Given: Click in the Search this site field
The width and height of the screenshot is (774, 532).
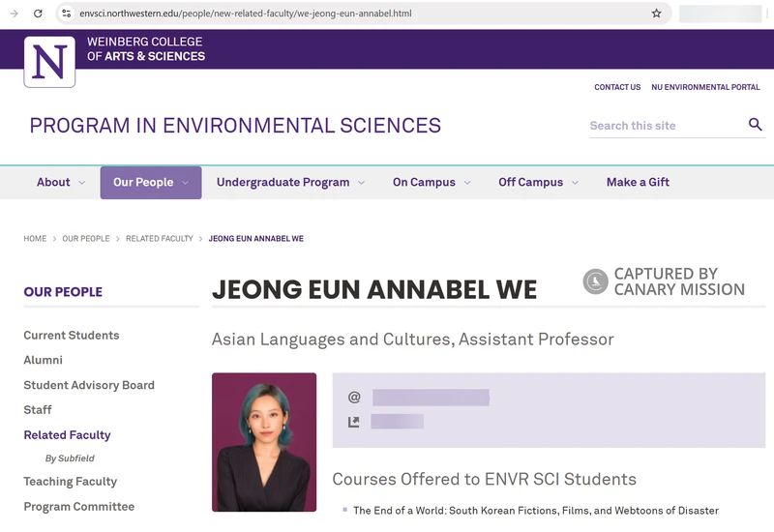Looking at the screenshot, I should pos(663,126).
